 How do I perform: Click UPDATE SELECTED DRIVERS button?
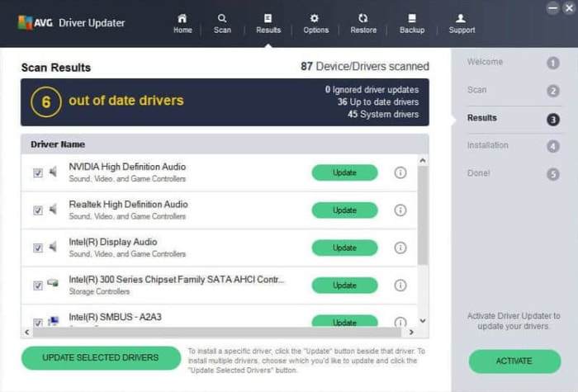101,357
